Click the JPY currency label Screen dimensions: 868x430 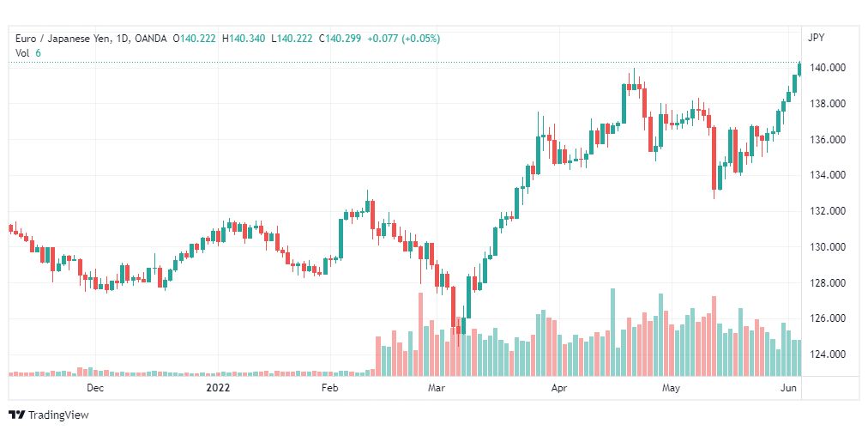815,37
